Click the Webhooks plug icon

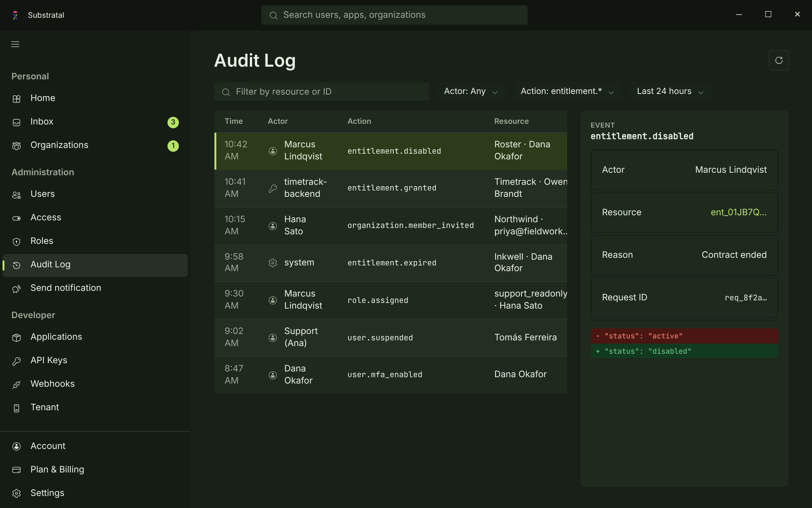pyautogui.click(x=16, y=385)
